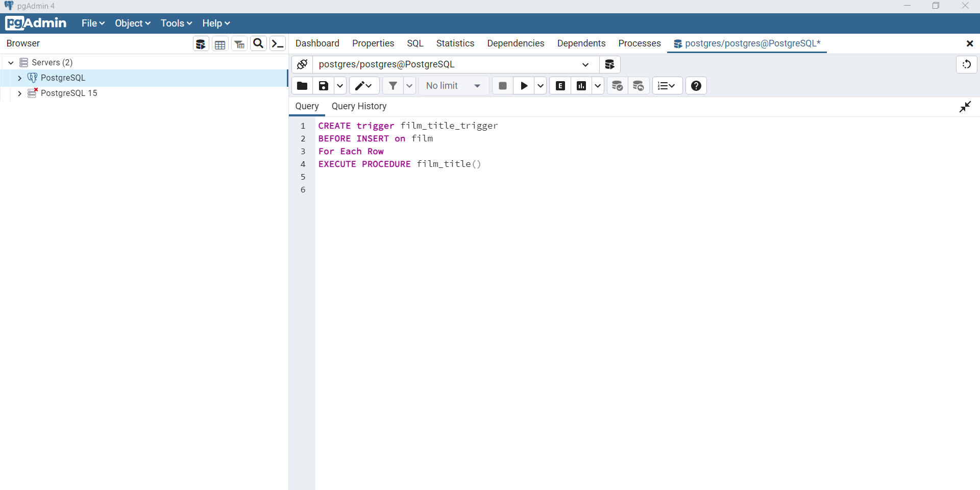This screenshot has width=980, height=490.
Task: Open the Object menu
Action: [133, 23]
